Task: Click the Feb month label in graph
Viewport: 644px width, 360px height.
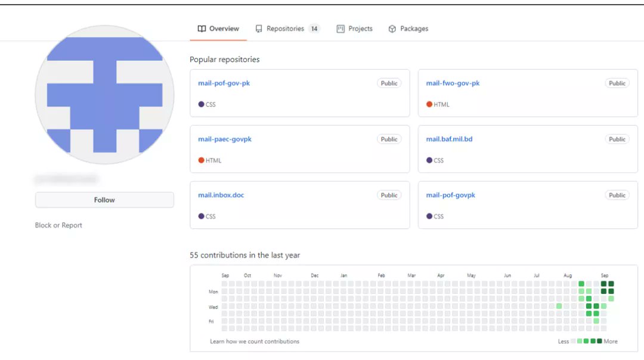Action: point(381,275)
